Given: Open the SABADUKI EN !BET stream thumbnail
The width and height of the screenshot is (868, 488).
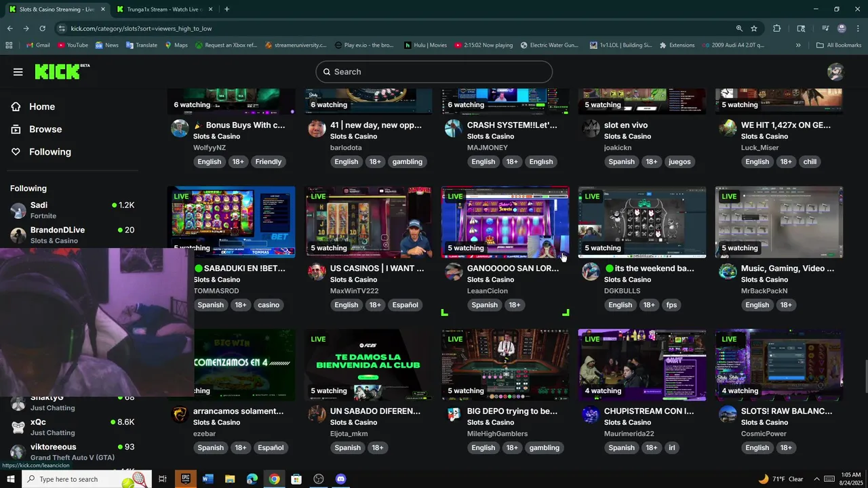Looking at the screenshot, I should (x=232, y=222).
